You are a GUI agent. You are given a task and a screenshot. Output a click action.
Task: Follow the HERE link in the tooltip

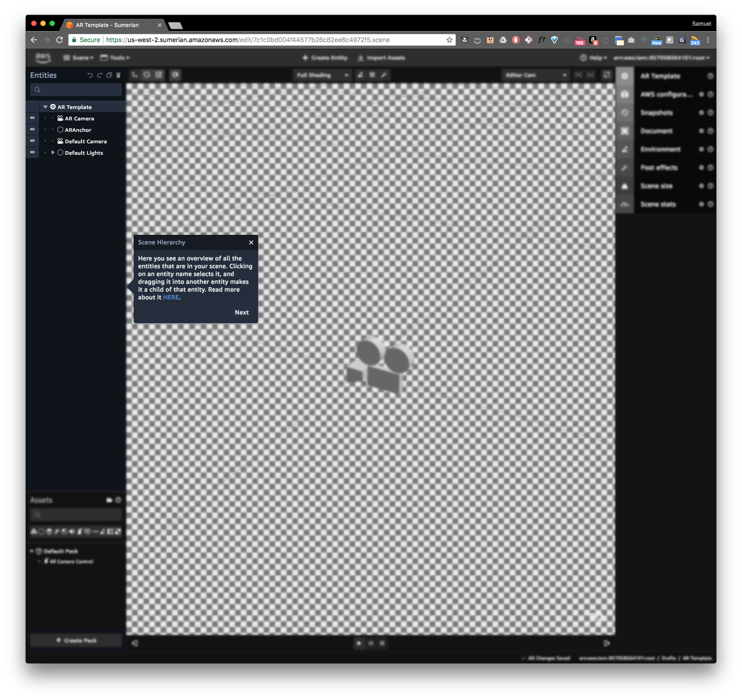pos(171,297)
